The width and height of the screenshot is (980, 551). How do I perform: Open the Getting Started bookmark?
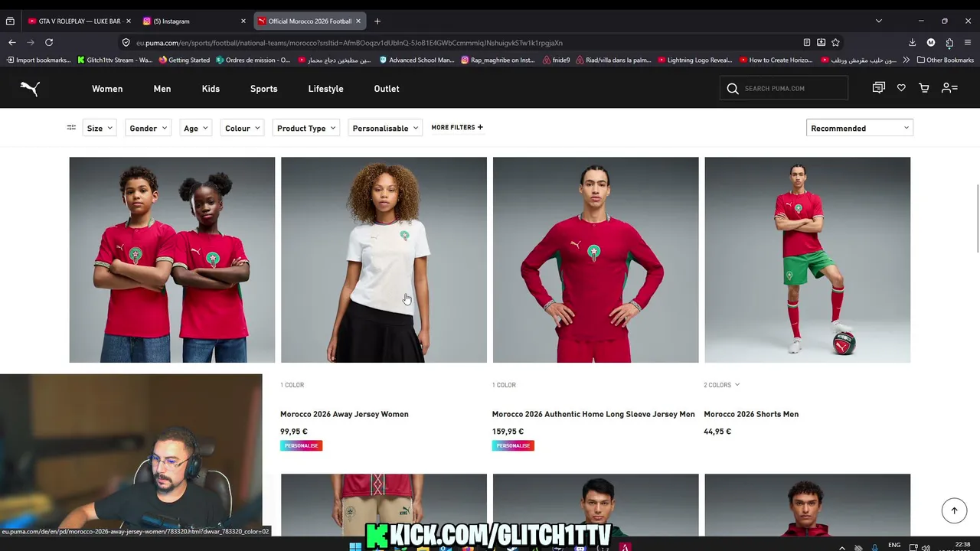[x=184, y=60]
